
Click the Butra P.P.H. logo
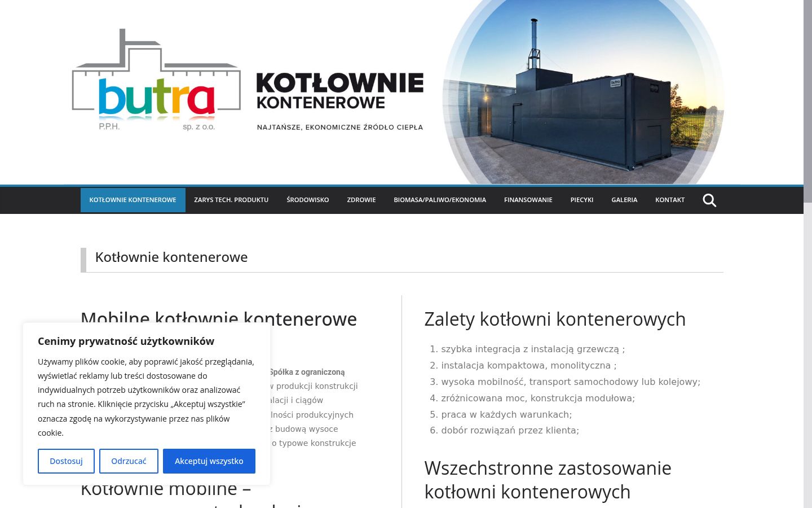[x=156, y=80]
